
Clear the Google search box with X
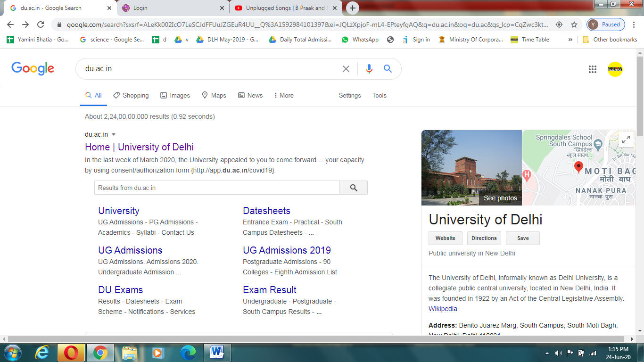tap(346, 69)
